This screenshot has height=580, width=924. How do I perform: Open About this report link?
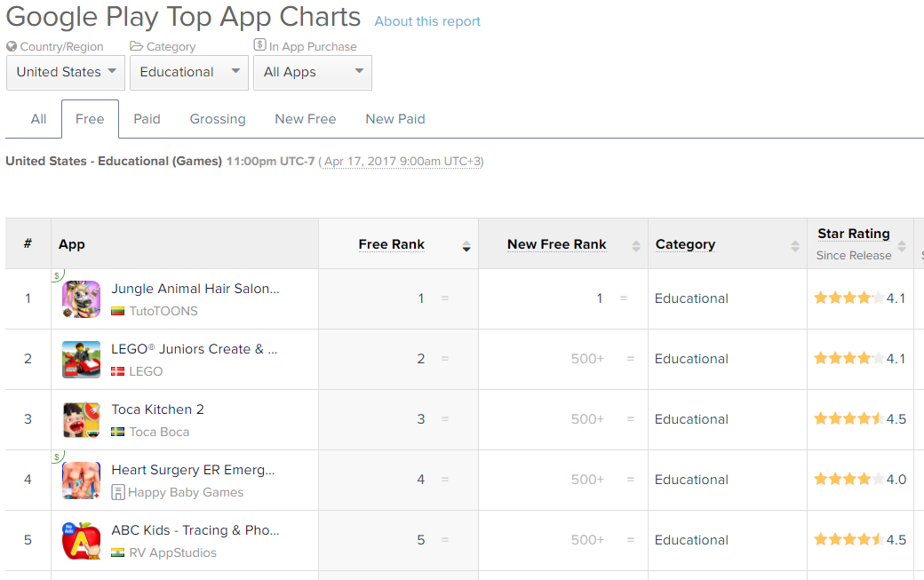[x=427, y=21]
